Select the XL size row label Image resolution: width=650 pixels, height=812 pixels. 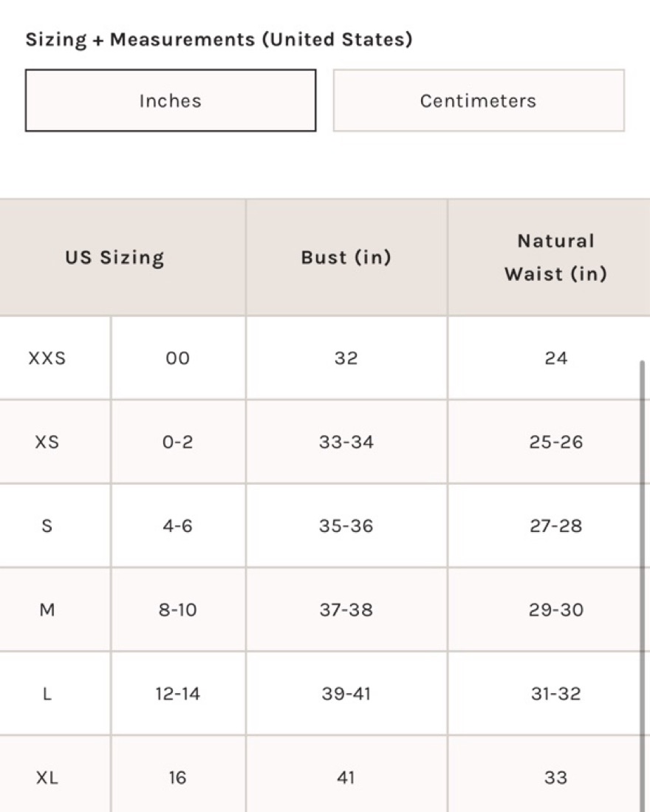[47, 777]
